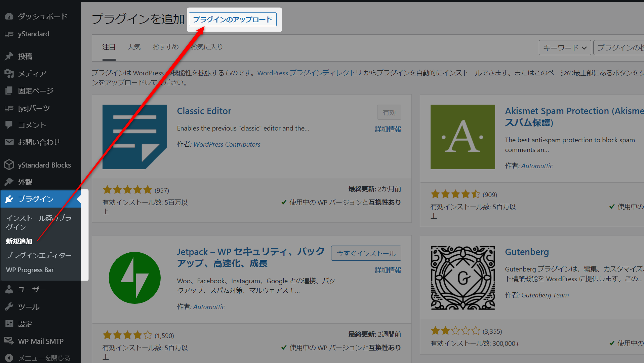The image size is (644, 363).
Task: Switch to the おすすめ recommended tab
Action: point(165,47)
